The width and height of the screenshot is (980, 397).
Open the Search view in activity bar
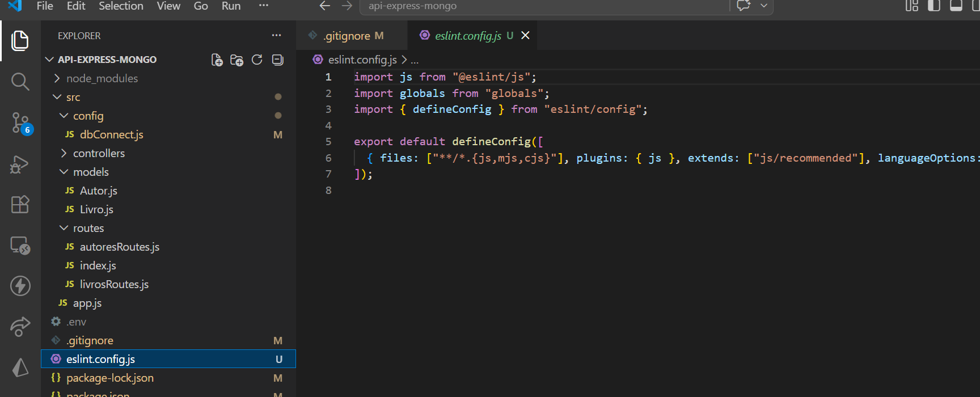click(20, 82)
